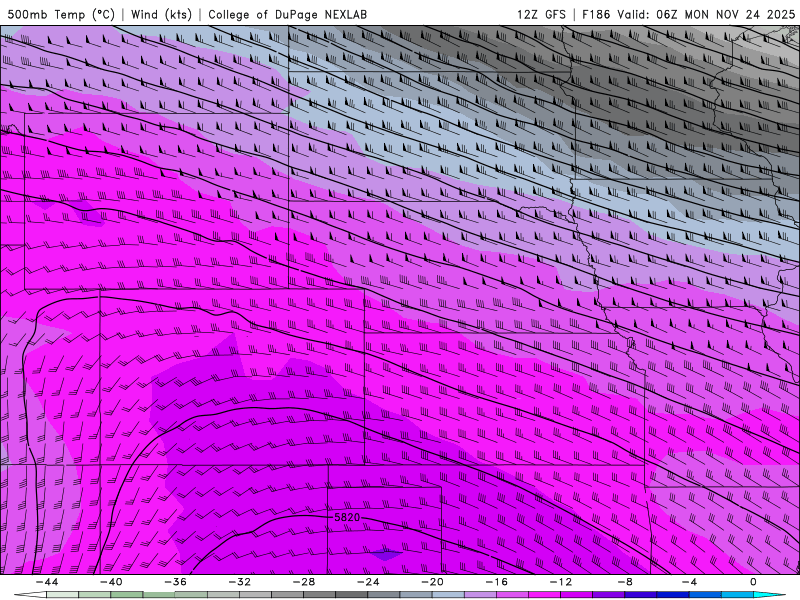Click the "-8" colorbar tick label

(x=625, y=582)
